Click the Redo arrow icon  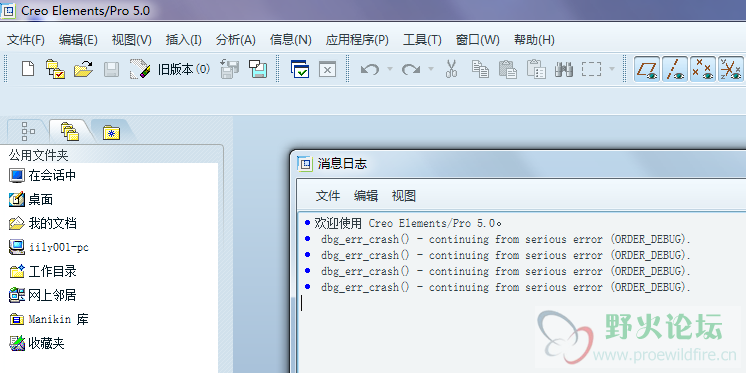[411, 69]
